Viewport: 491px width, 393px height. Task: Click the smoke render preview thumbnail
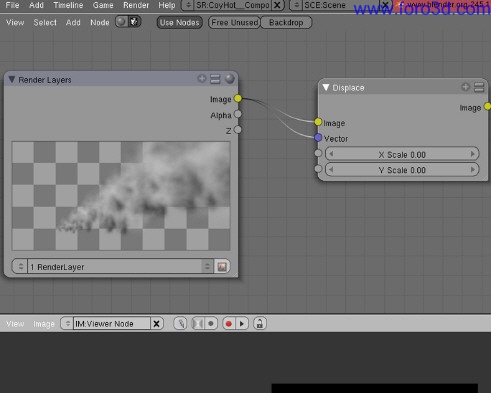pyautogui.click(x=121, y=196)
